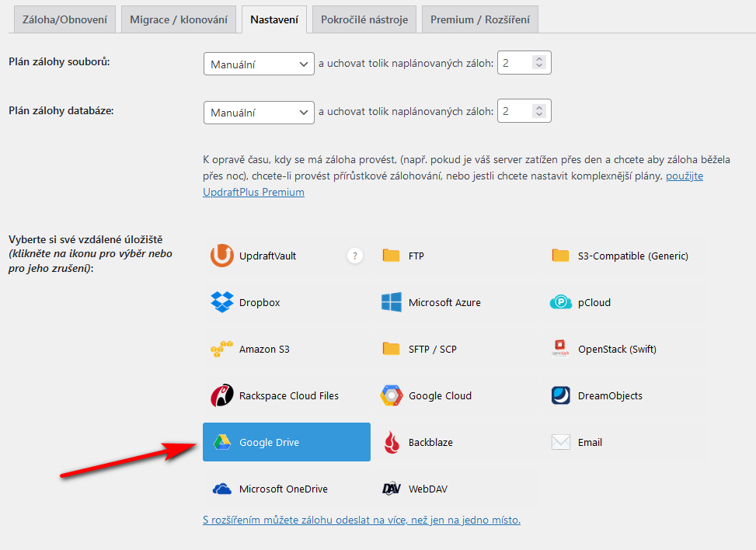
Task: Choose the S3-Compatible (Generic) folder icon
Action: tap(560, 256)
